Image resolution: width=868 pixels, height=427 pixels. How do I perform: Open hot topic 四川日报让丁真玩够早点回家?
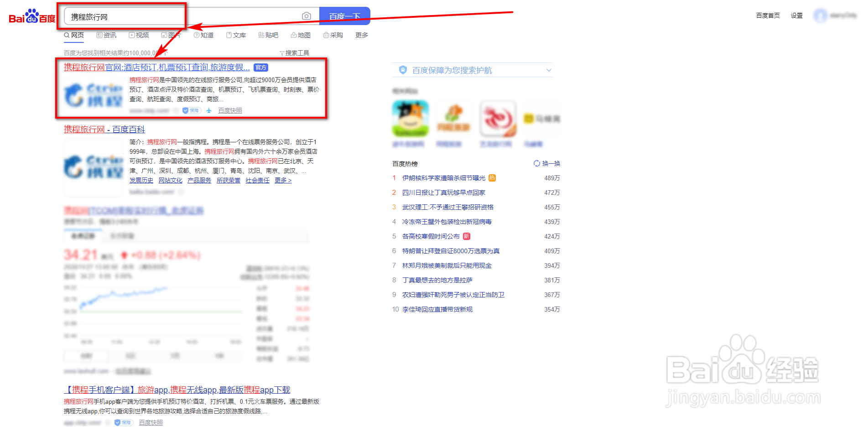click(444, 193)
